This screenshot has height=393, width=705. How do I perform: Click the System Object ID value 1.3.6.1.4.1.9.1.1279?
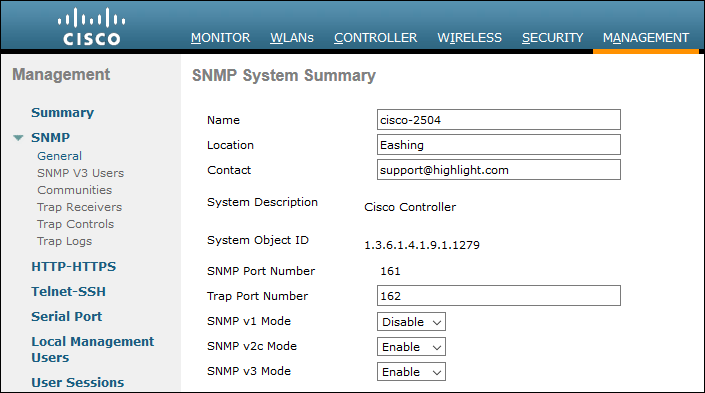point(422,245)
